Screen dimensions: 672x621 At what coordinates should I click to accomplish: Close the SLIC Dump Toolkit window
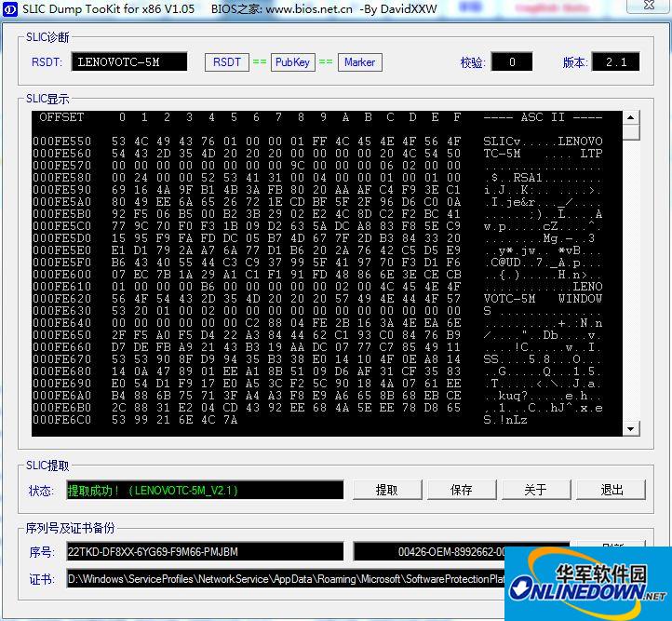pyautogui.click(x=649, y=6)
